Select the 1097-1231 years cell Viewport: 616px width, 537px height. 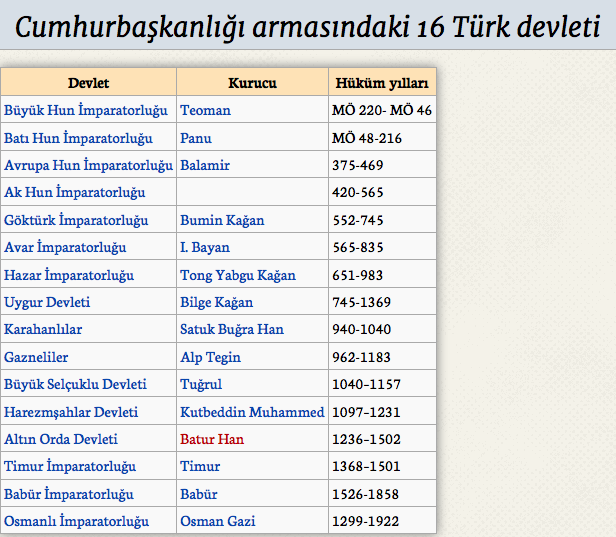pyautogui.click(x=382, y=412)
